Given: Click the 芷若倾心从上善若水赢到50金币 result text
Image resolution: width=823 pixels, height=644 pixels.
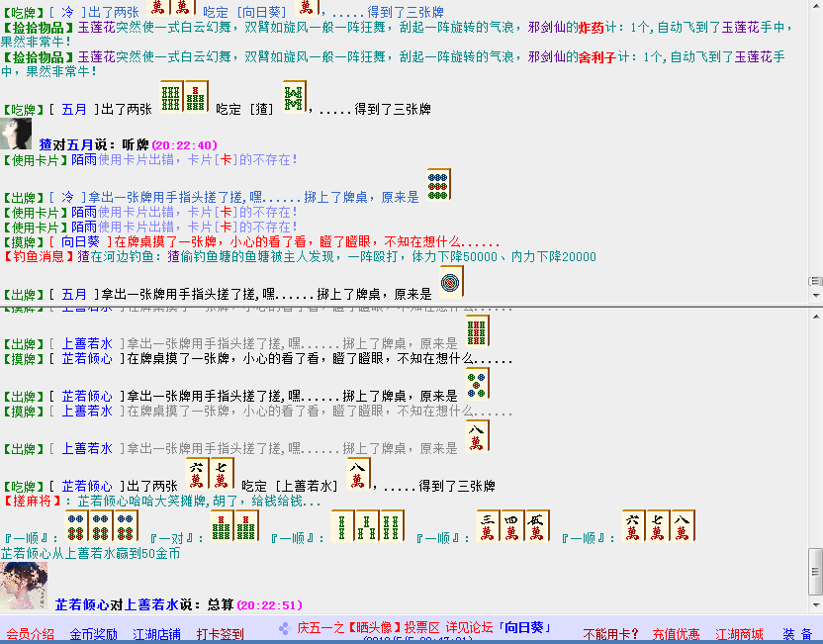Looking at the screenshot, I should pos(90,553).
